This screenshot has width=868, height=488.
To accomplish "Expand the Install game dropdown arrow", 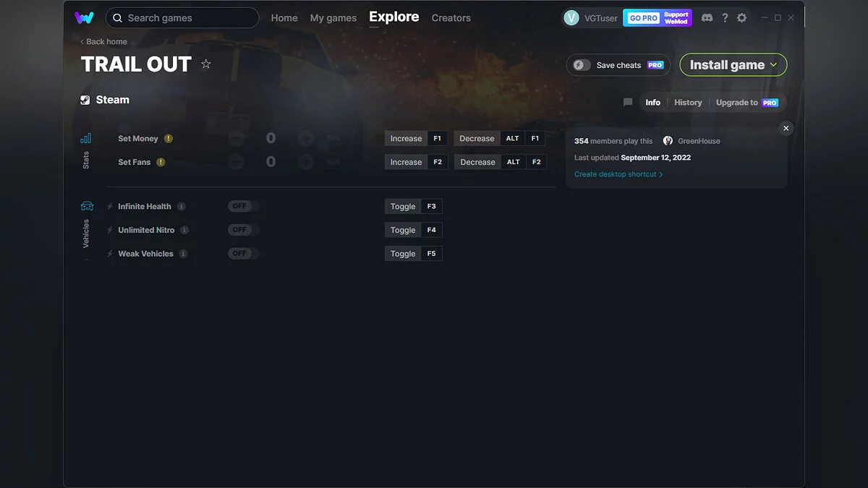I will click(773, 65).
